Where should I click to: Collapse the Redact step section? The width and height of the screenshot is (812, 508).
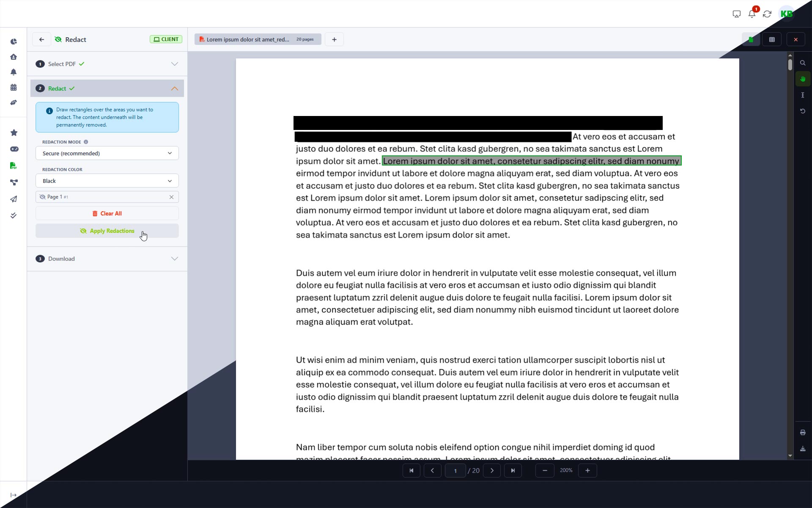174,88
